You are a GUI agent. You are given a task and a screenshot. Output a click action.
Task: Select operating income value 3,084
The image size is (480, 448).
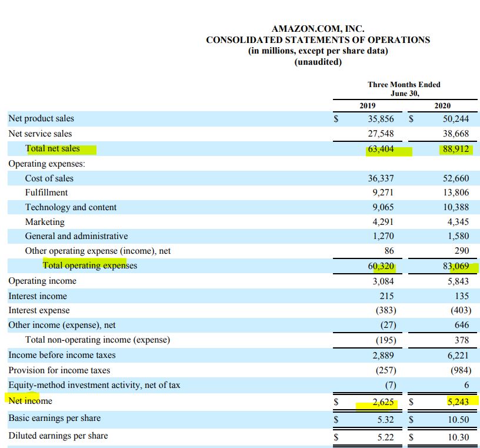383,281
